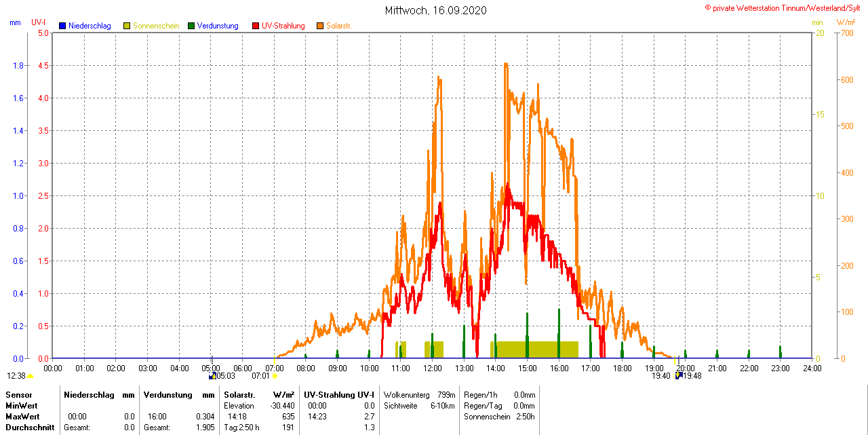Select the Niederschlag legend label
The width and height of the screenshot is (868, 435).
pyautogui.click(x=90, y=26)
